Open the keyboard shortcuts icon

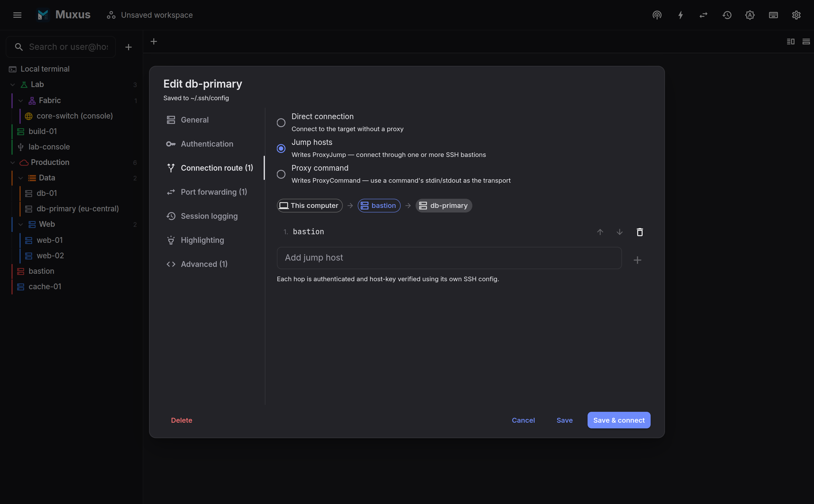pos(773,15)
